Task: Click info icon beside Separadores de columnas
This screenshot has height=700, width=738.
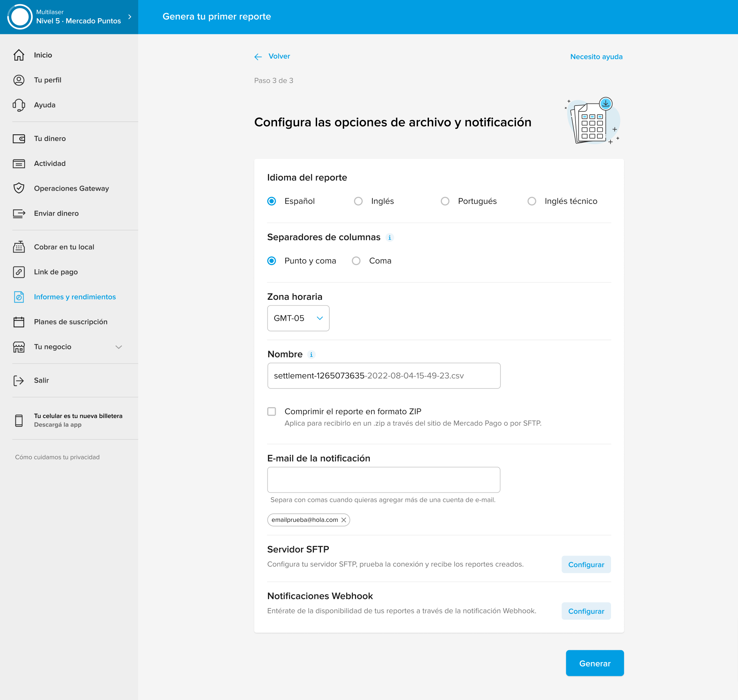Action: pyautogui.click(x=390, y=238)
